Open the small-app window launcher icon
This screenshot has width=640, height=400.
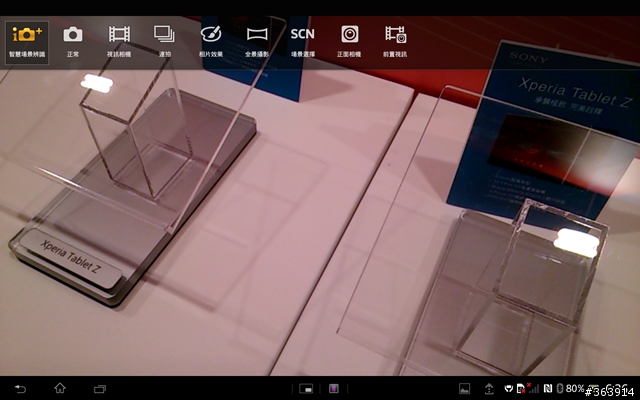306,389
